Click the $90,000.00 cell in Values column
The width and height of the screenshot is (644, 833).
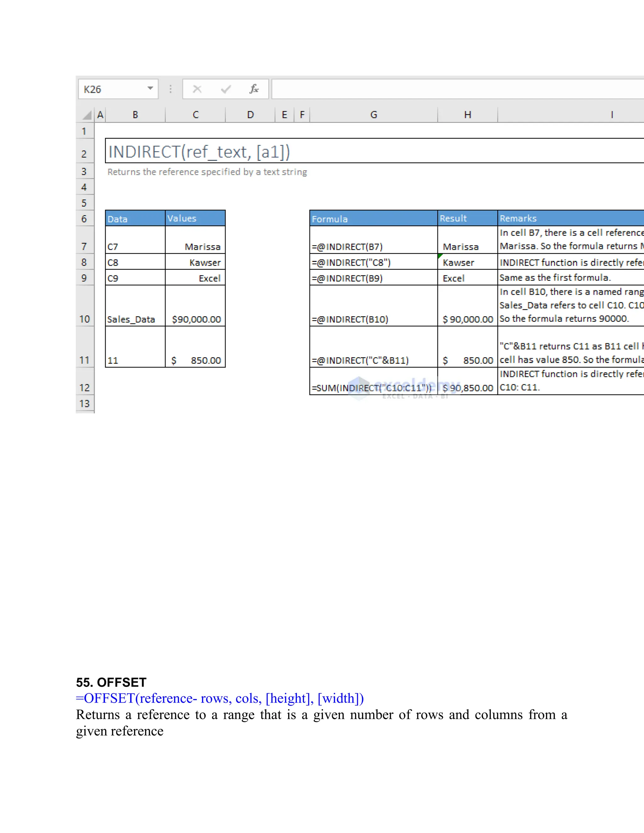pyautogui.click(x=195, y=306)
